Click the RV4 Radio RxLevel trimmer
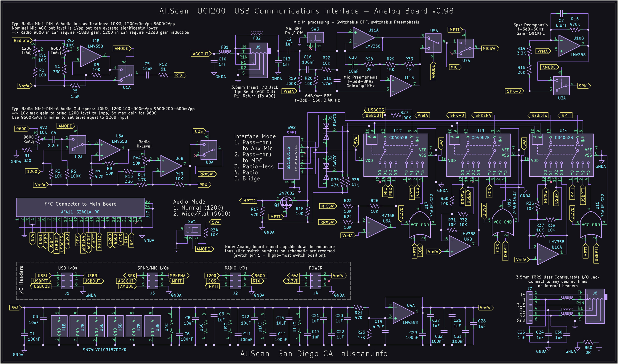The height and width of the screenshot is (364, 618). 145,161
